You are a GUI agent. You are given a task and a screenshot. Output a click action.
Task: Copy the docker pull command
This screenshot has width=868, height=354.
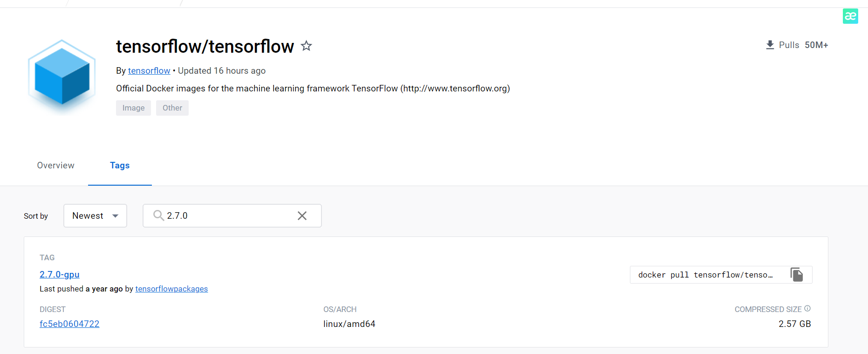point(797,275)
